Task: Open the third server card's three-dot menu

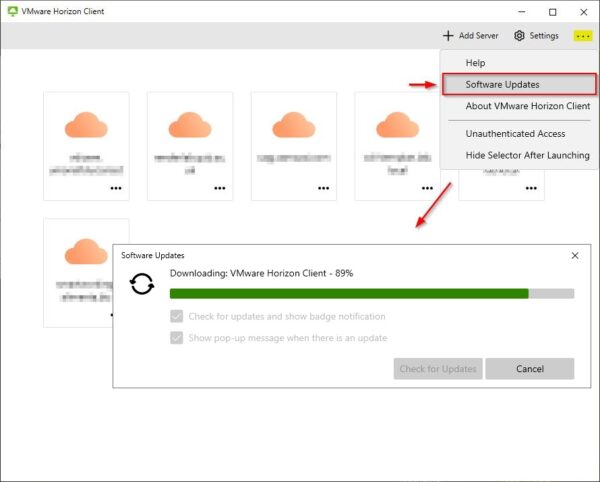Action: coord(323,188)
